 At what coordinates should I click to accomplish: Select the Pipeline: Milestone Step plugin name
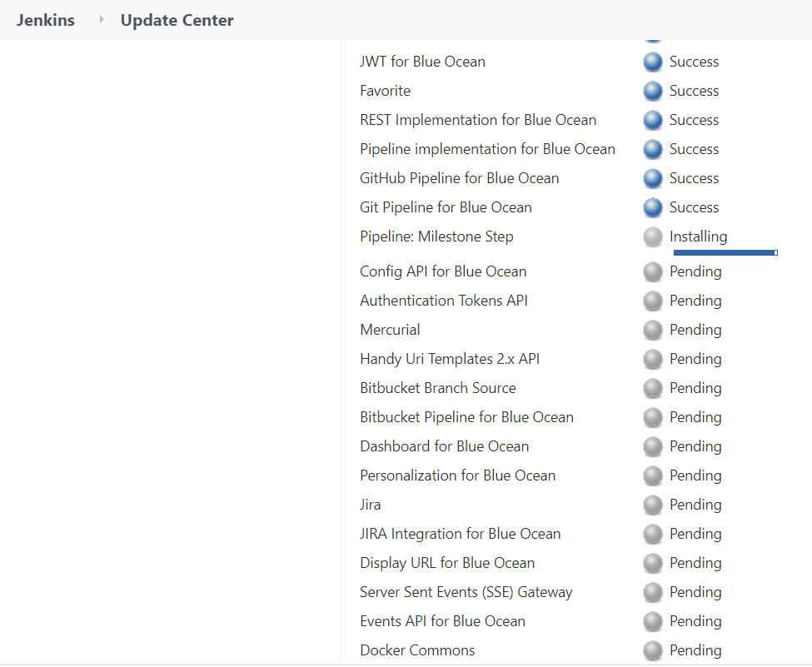[x=436, y=236]
